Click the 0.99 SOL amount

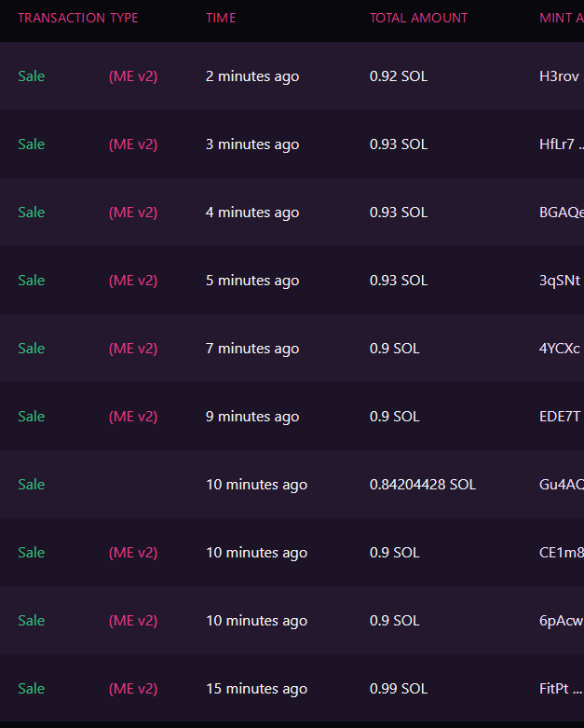[399, 689]
